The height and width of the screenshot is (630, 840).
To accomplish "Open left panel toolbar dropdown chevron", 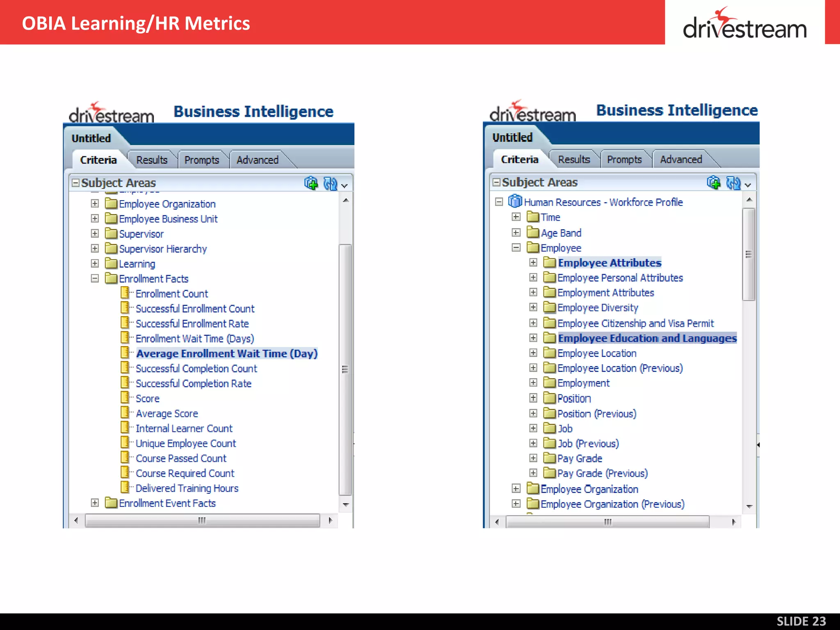I will click(x=345, y=186).
